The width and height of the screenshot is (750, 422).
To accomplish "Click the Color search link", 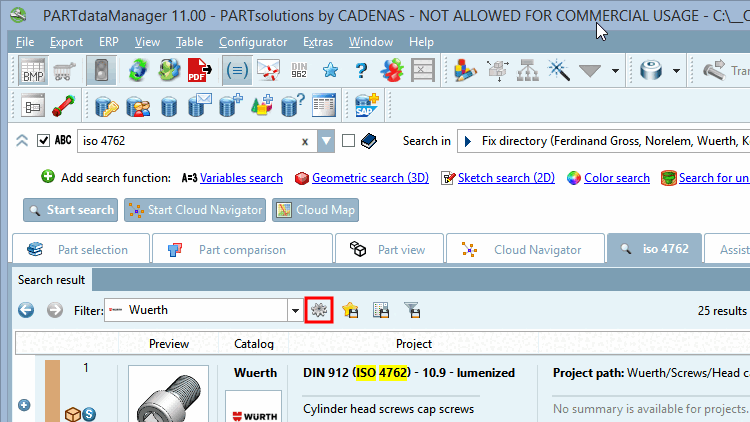I will 617,178.
